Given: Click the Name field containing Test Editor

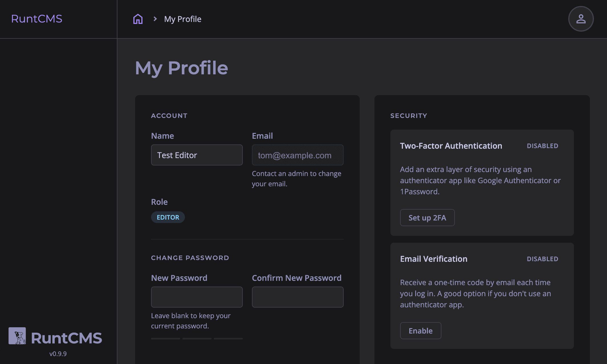Looking at the screenshot, I should coord(197,155).
